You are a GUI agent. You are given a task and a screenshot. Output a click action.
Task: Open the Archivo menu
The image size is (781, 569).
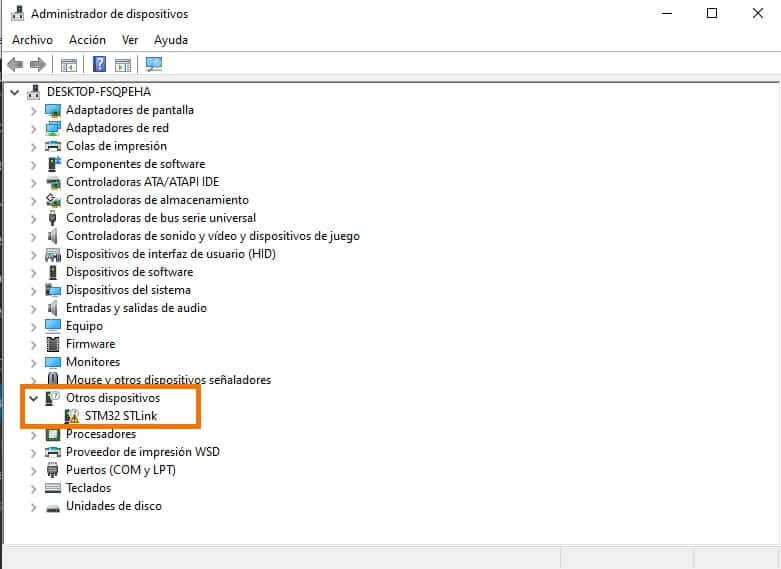point(32,40)
